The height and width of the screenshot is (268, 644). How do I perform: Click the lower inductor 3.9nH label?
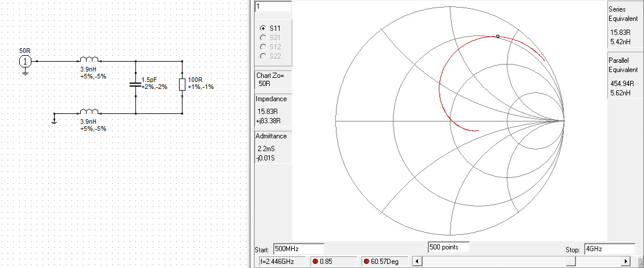point(88,122)
